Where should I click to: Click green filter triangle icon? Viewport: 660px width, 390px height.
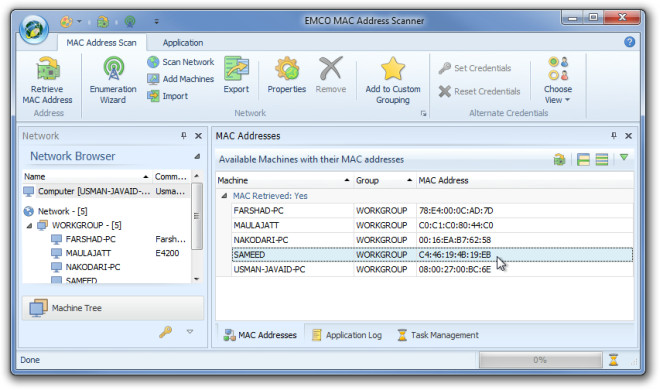pos(624,157)
